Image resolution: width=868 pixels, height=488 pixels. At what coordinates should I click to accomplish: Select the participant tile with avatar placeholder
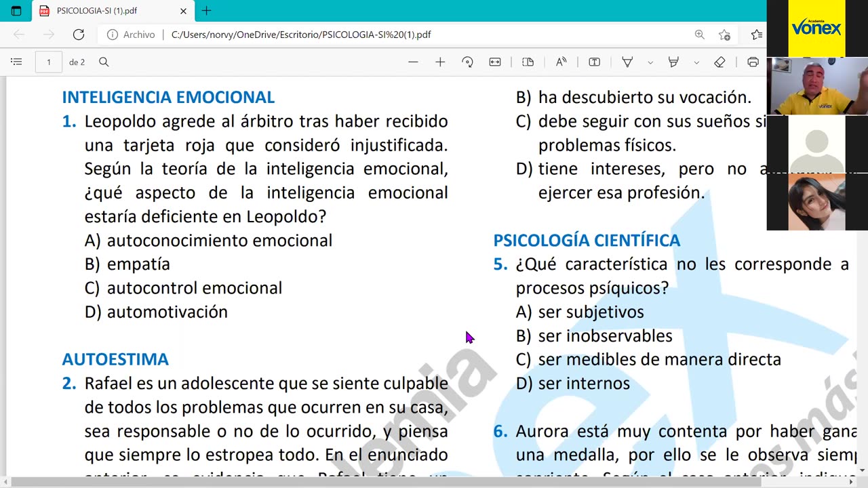point(816,144)
